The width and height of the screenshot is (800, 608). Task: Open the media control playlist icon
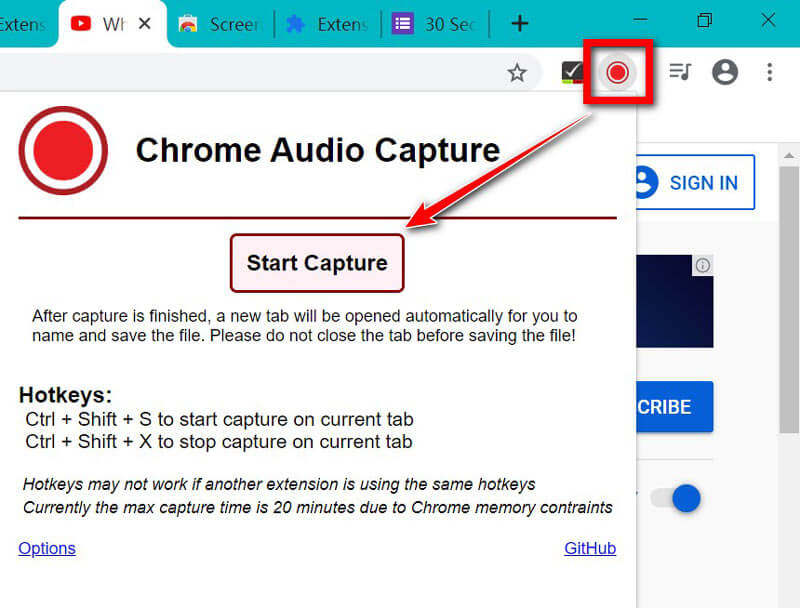tap(680, 71)
